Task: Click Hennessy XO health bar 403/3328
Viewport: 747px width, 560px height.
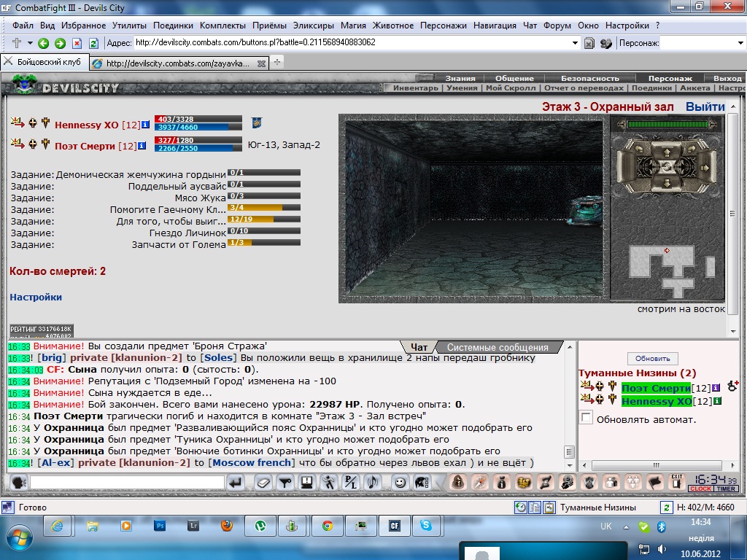Action: [198, 119]
